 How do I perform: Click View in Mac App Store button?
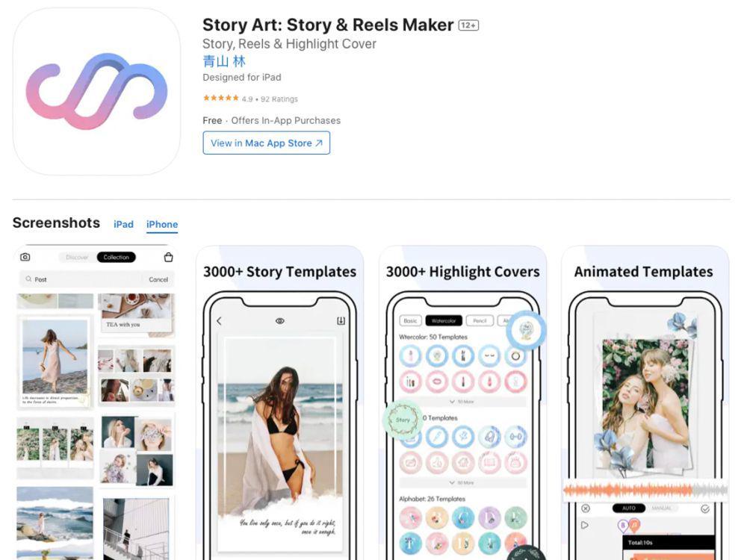(x=267, y=143)
